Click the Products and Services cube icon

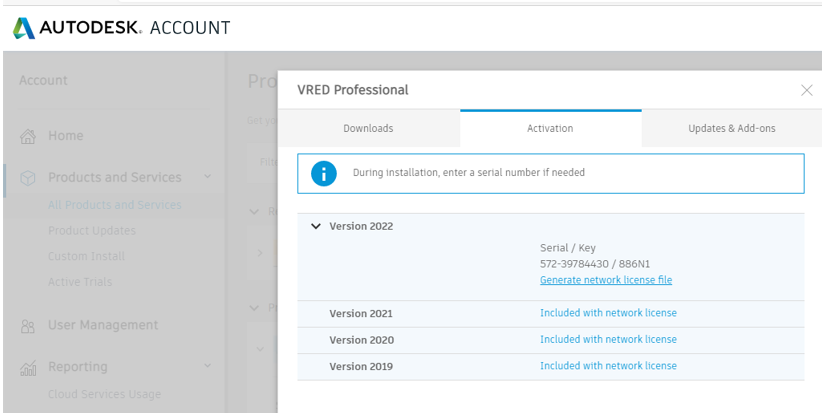click(x=29, y=178)
